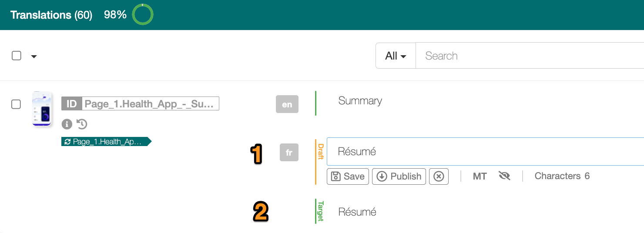Open the All filter dropdown

click(396, 56)
